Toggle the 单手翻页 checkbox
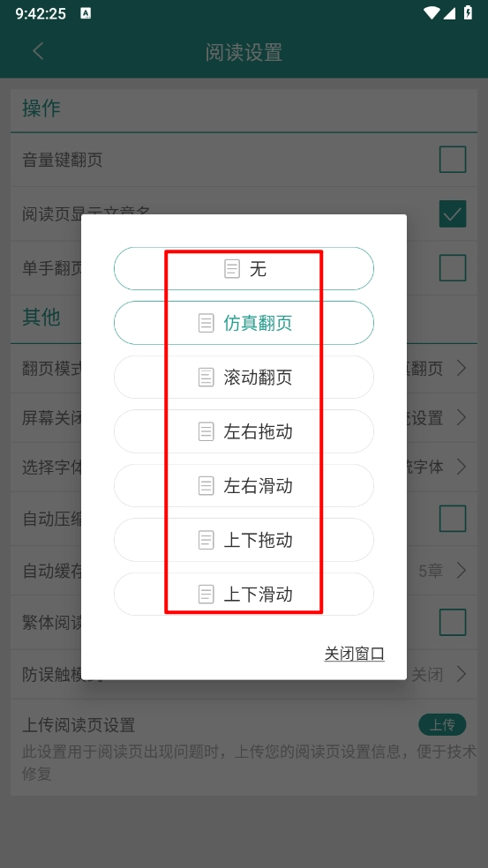 (453, 268)
